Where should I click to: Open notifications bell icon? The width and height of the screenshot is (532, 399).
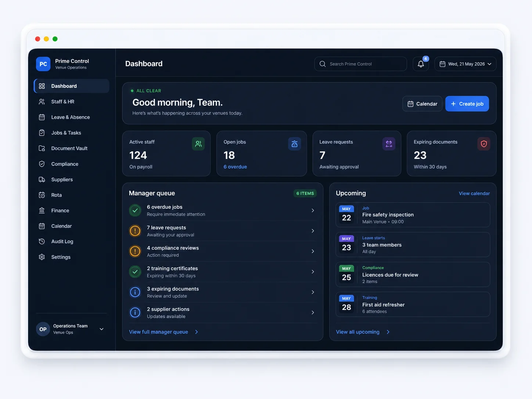point(421,64)
